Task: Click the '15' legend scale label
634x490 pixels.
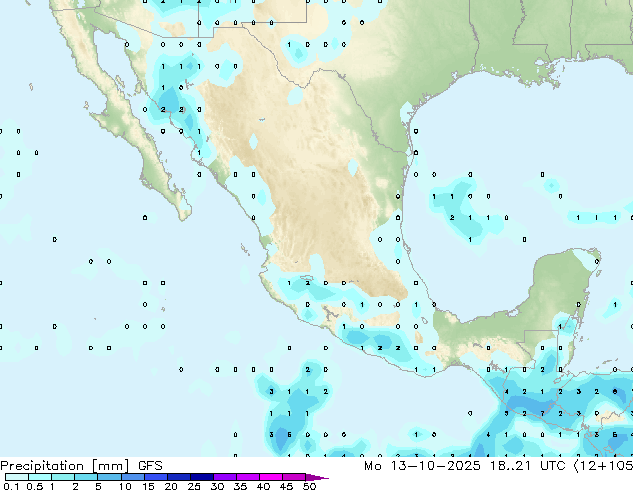Action: coord(148,486)
